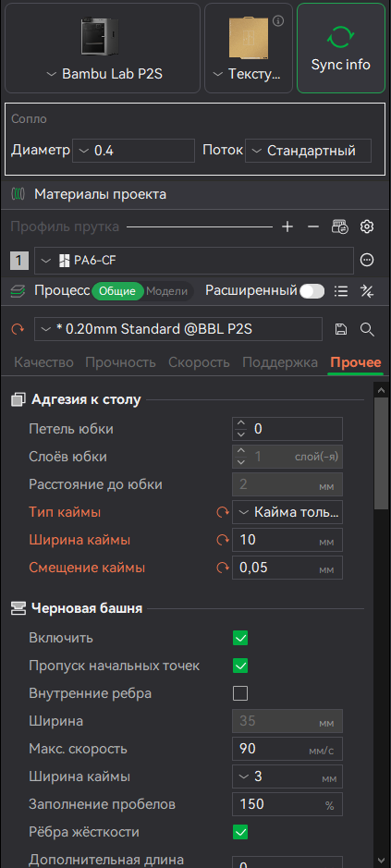
Task: Add a filament with the plus icon
Action: tap(287, 227)
